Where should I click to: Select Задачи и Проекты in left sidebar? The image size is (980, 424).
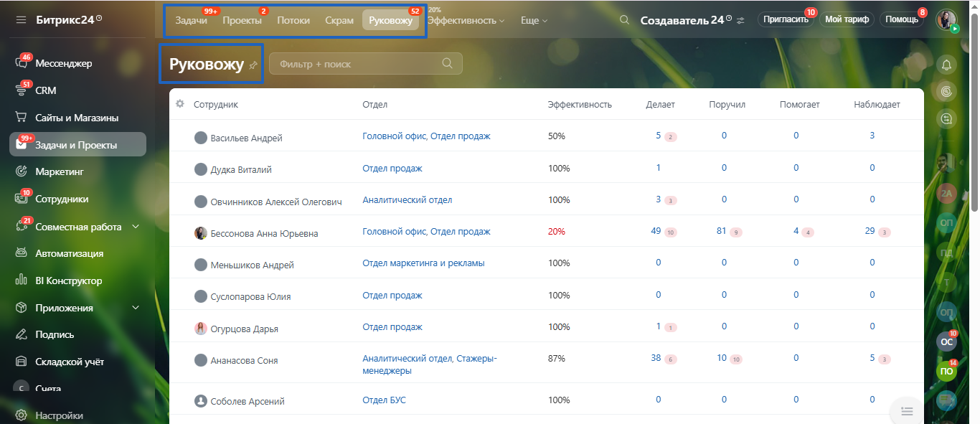click(77, 144)
